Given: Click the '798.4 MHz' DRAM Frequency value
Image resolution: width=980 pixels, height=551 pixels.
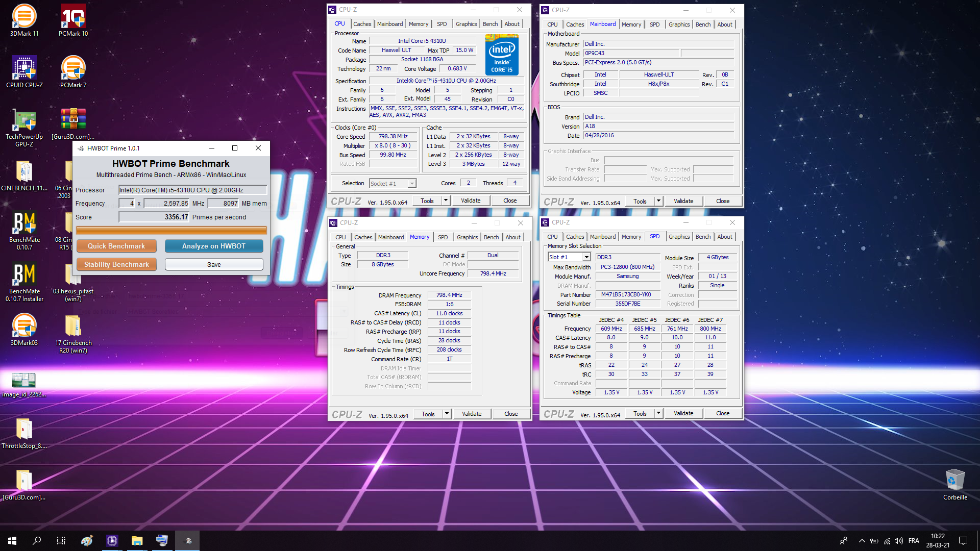Looking at the screenshot, I should pos(449,295).
